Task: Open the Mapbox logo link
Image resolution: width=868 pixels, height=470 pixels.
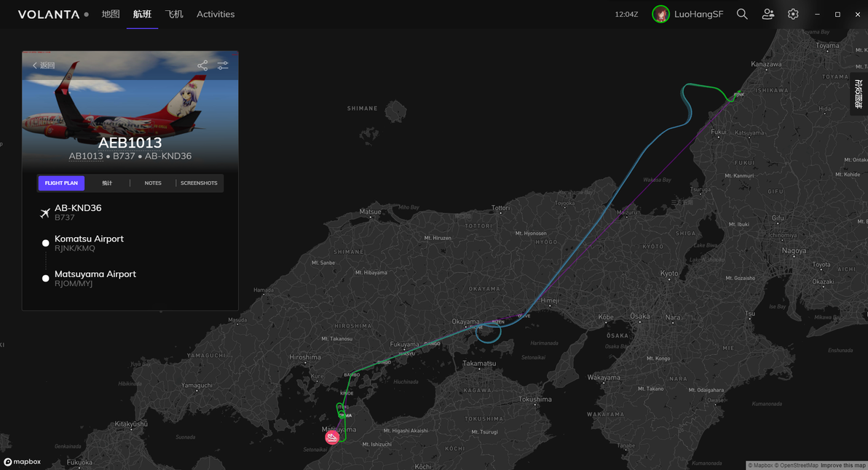Action: [x=23, y=462]
